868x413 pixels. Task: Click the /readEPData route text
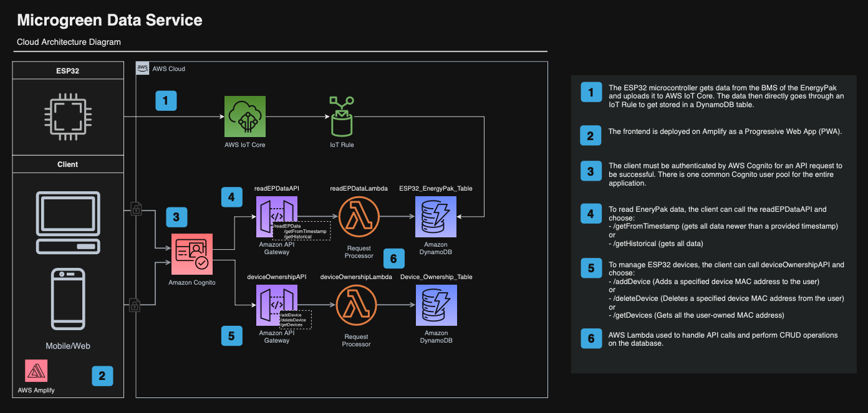pyautogui.click(x=287, y=226)
